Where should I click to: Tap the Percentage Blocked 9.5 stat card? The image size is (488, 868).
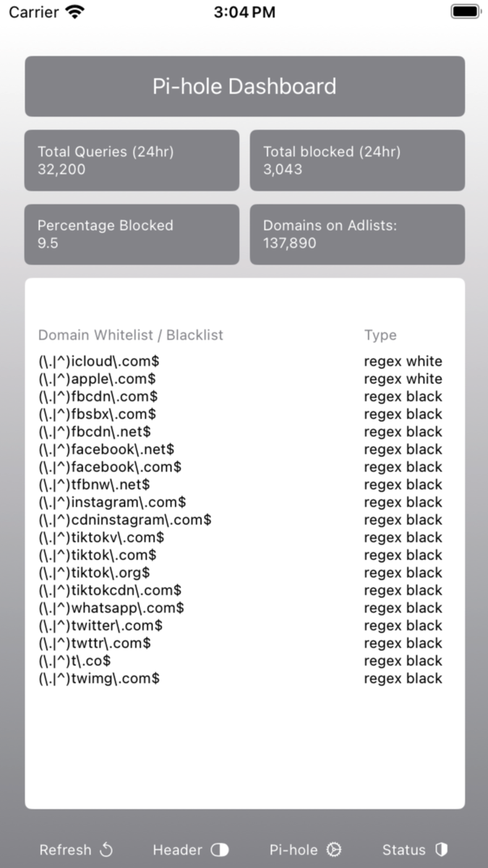(x=132, y=234)
